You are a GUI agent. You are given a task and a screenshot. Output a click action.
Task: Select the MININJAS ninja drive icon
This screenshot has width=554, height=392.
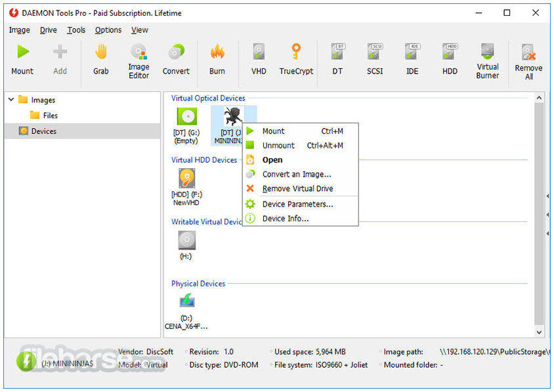(233, 116)
